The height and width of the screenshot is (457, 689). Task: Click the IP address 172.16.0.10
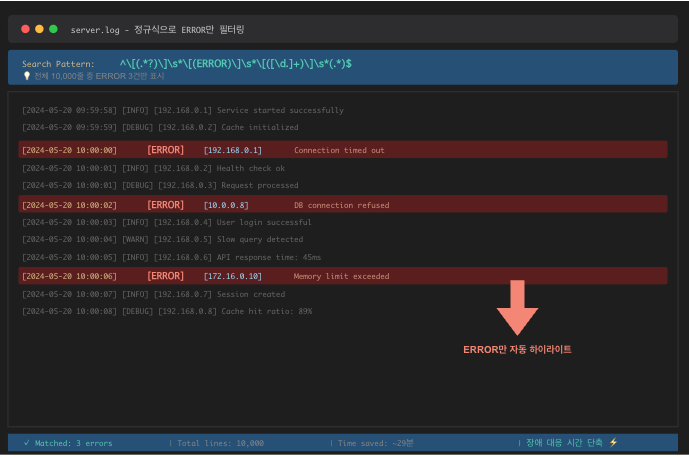point(232,276)
